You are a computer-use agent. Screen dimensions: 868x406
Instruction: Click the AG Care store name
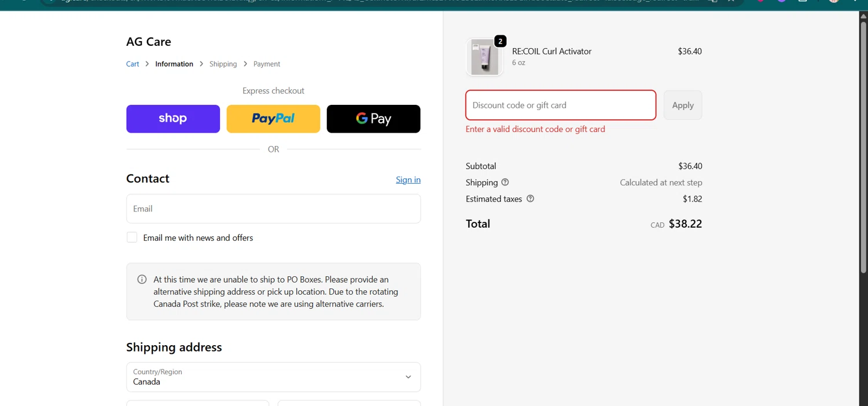tap(149, 42)
